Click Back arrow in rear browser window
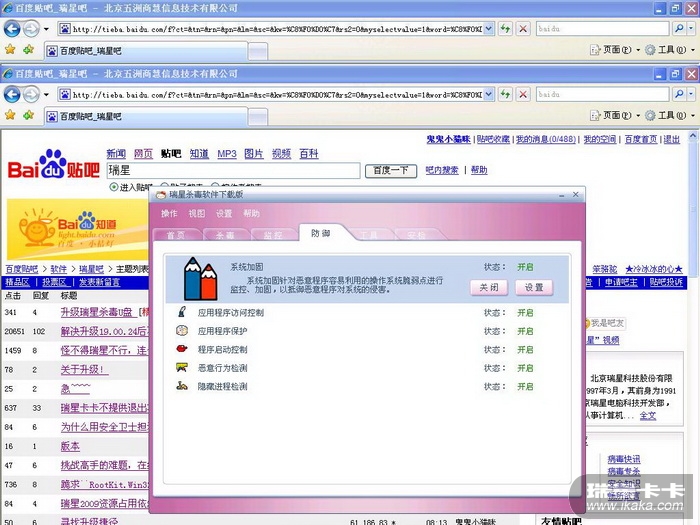This screenshot has width=700, height=525. [x=12, y=29]
